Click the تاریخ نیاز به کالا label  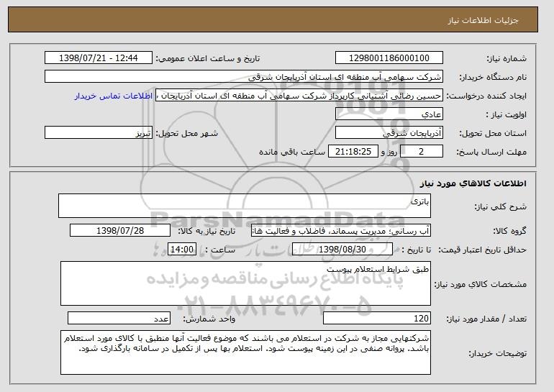click(206, 232)
